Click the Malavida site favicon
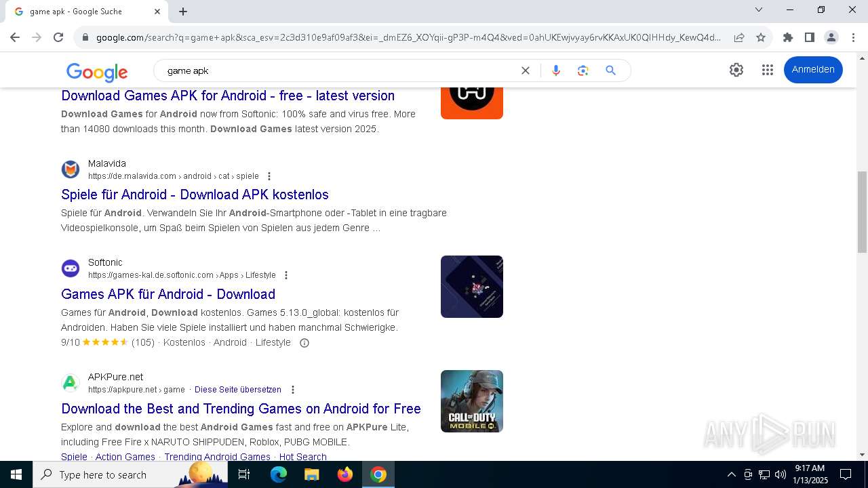This screenshot has width=868, height=488. 71,169
